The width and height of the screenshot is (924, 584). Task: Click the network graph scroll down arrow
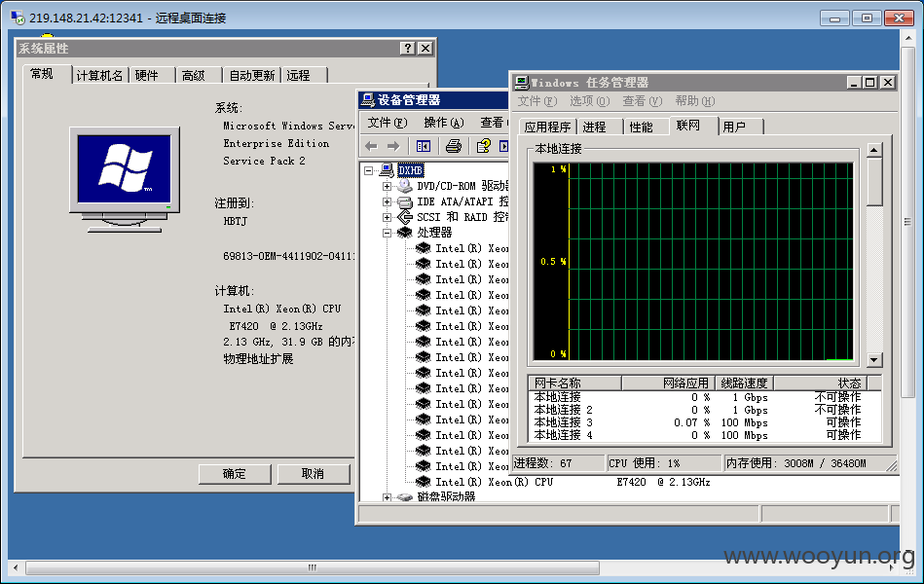[874, 359]
